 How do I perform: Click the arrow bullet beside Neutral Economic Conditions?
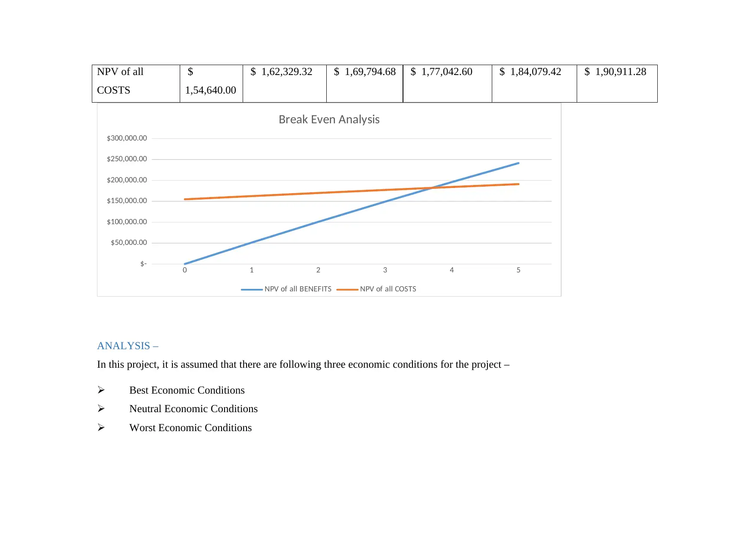[x=101, y=408]
